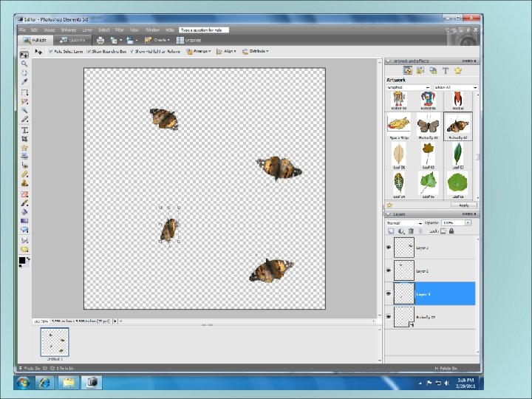Select the Straighten tool
The image size is (532, 399).
(24, 157)
